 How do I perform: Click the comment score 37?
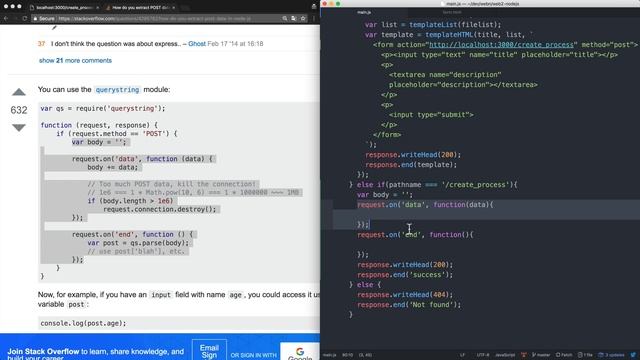41,44
